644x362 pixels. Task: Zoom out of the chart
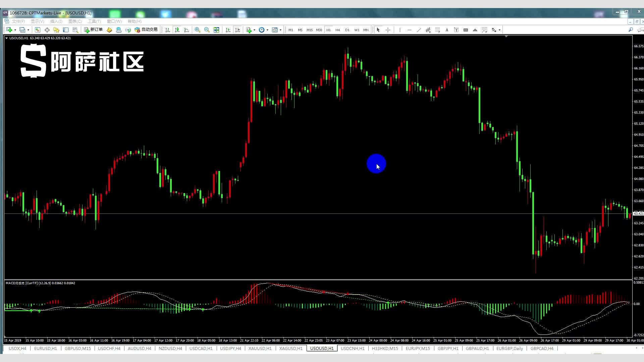click(207, 30)
